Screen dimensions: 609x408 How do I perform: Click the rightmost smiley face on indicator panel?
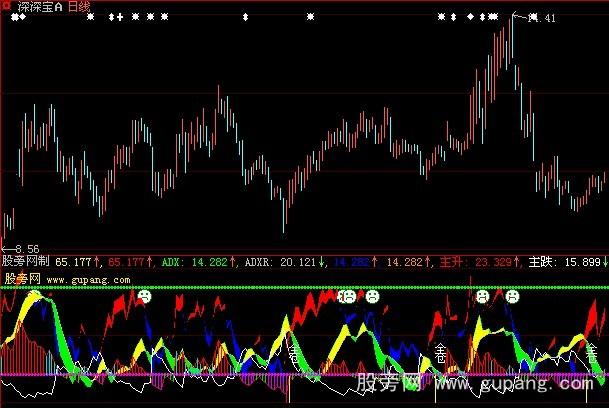click(x=513, y=296)
